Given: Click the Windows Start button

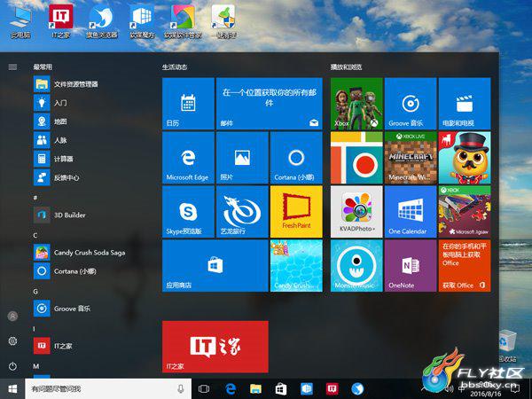Looking at the screenshot, I should pyautogui.click(x=12, y=389).
